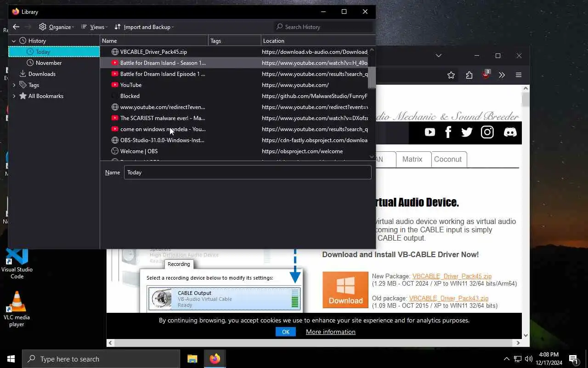Open VB-Audio Facebook icon on webpage
Viewport: 588px width, 368px height.
click(x=448, y=132)
